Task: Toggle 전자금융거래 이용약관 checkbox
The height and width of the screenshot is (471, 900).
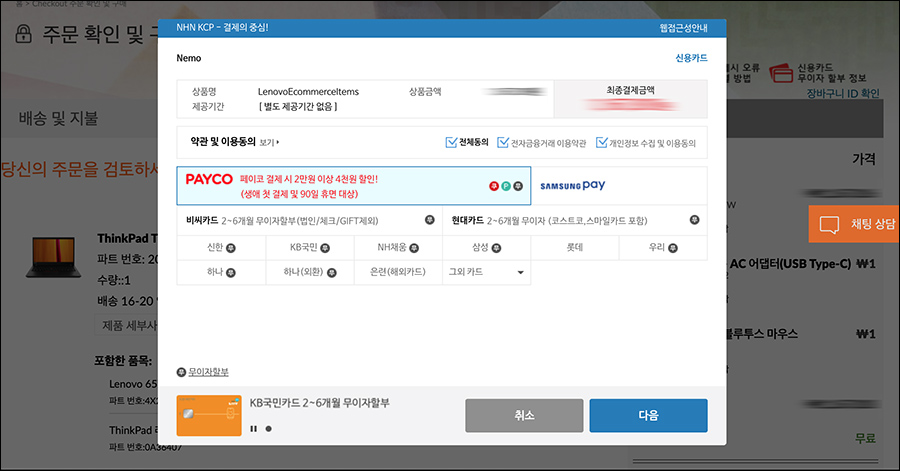Action: 503,142
